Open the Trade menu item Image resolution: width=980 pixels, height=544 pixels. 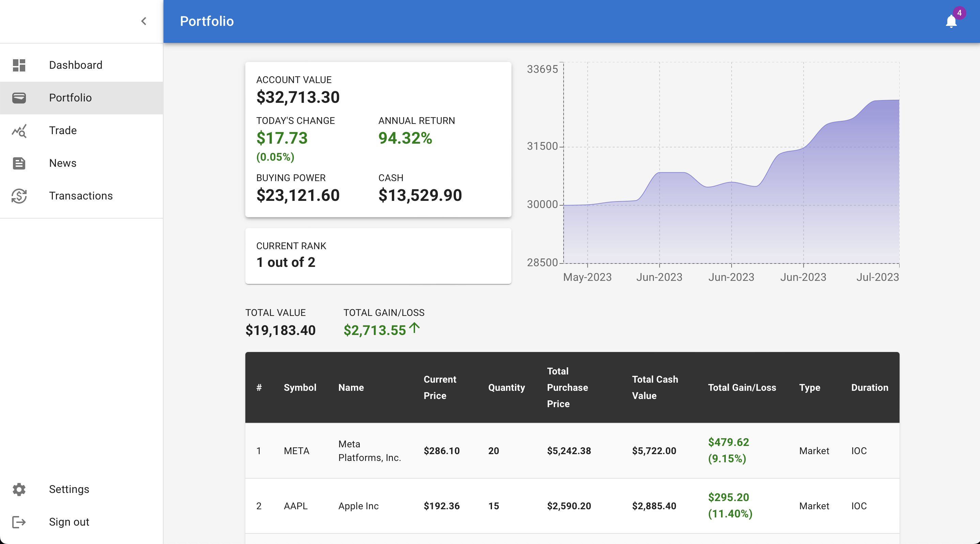(x=81, y=130)
